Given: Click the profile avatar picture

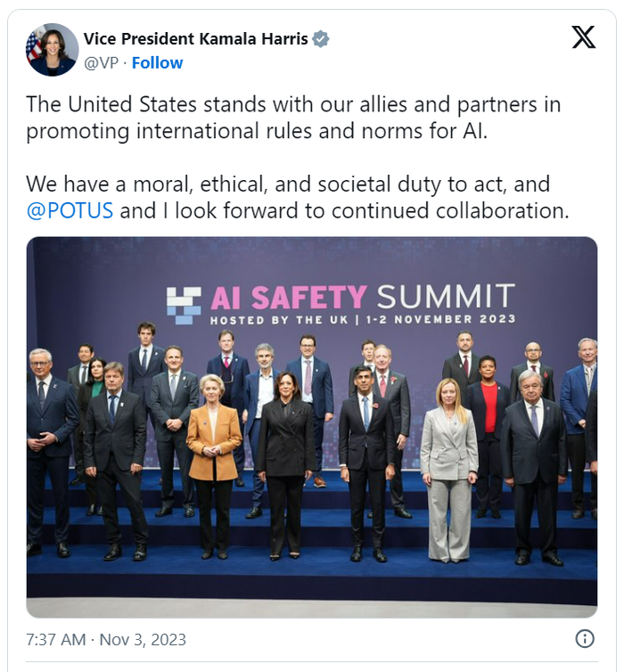Looking at the screenshot, I should pos(52,50).
